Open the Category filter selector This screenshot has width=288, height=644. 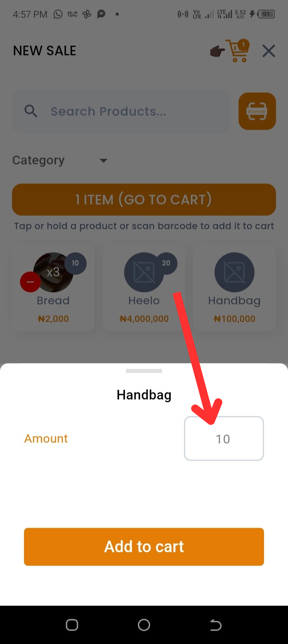point(60,160)
